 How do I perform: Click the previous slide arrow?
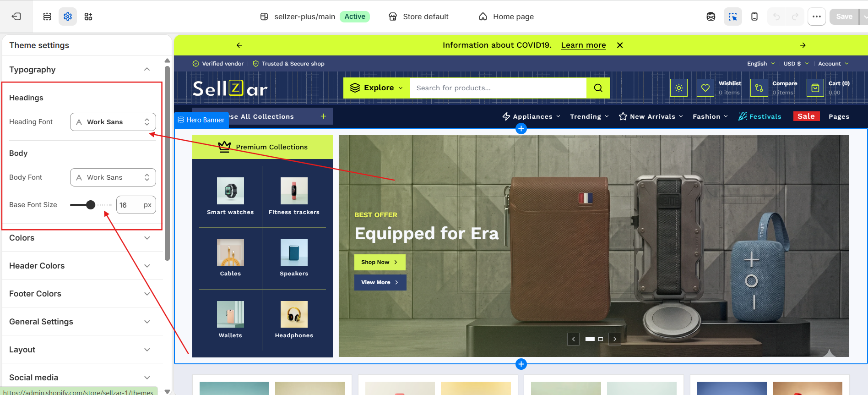[x=573, y=339]
